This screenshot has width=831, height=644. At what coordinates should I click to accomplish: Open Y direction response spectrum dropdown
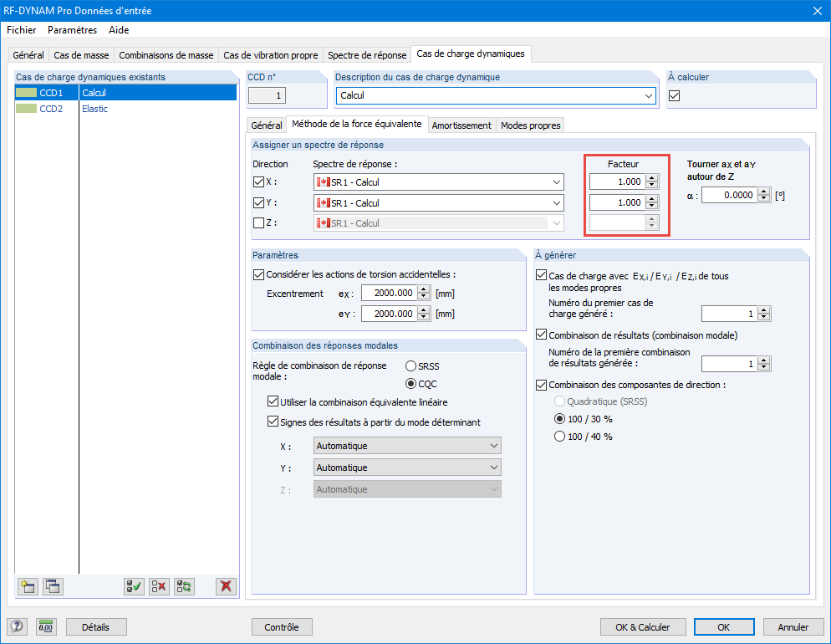pyautogui.click(x=438, y=203)
